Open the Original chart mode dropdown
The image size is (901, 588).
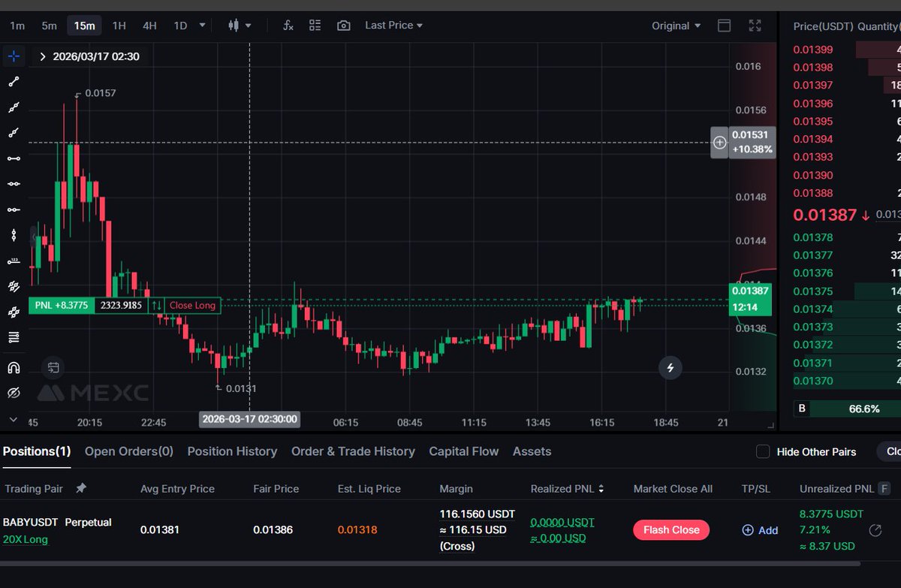click(x=676, y=26)
